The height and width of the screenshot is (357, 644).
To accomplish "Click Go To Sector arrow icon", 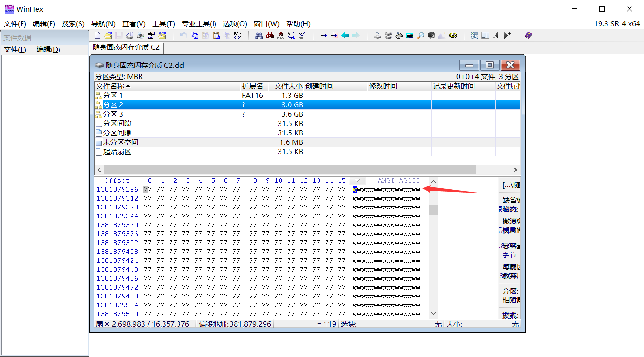I will pyautogui.click(x=334, y=35).
